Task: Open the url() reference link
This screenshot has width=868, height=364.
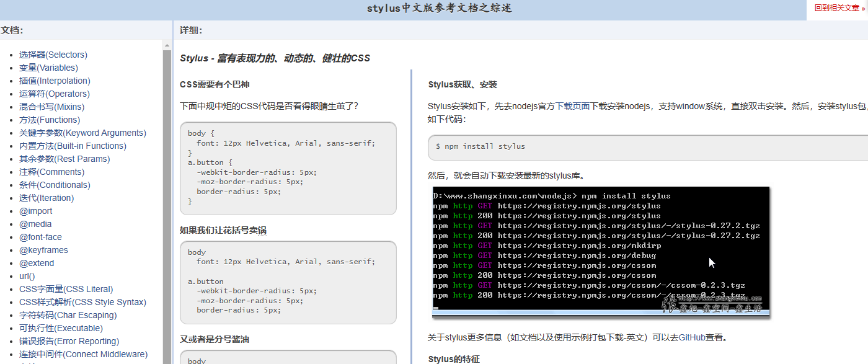Action: [x=27, y=276]
